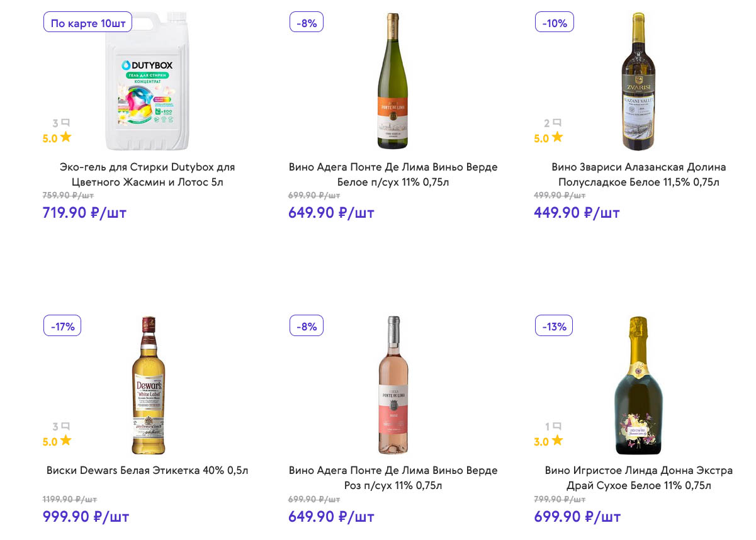756x540 pixels.
Task: Click the comments icon on Linda Donna wine
Action: click(556, 427)
